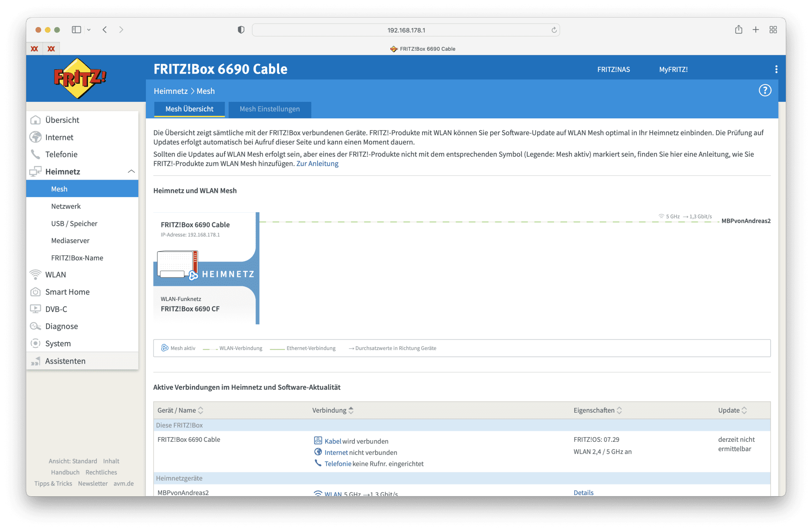The height and width of the screenshot is (531, 812).
Task: Click Heimnetz breadcrumb link
Action: (170, 91)
